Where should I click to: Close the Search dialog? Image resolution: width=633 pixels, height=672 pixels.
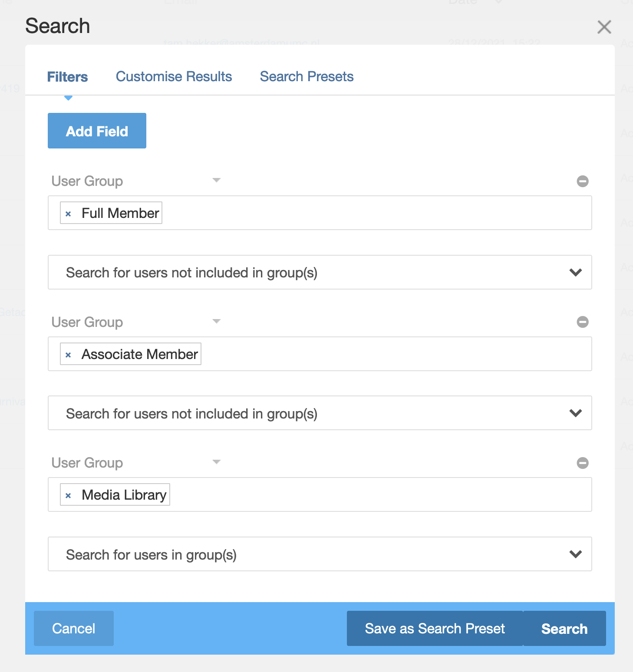(x=604, y=27)
